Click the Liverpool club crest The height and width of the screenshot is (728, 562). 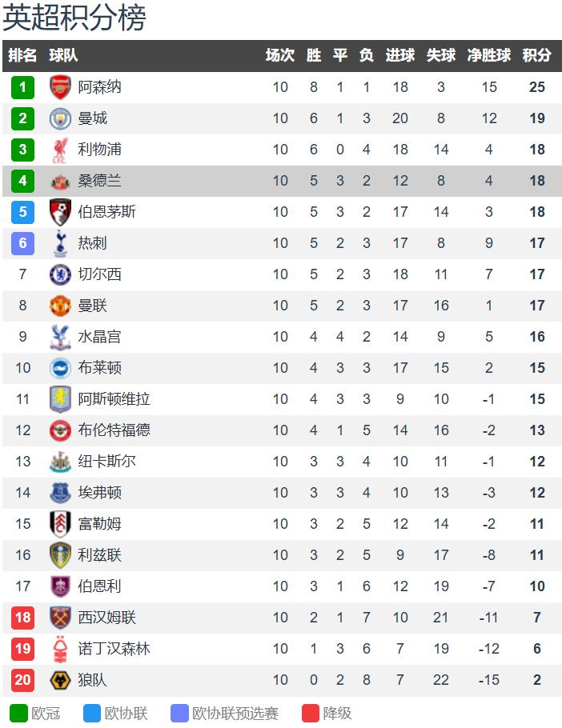[x=60, y=150]
